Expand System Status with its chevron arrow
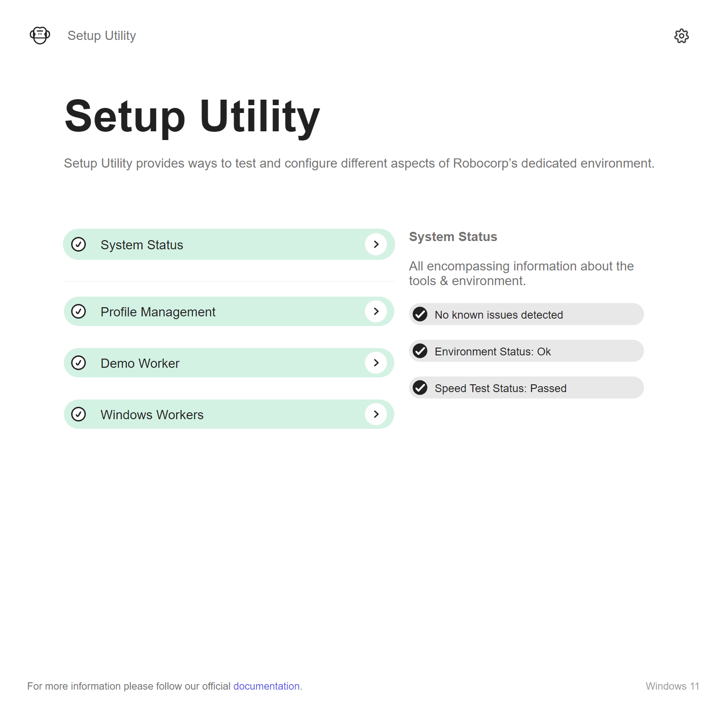This screenshot has height=708, width=728. [x=376, y=244]
